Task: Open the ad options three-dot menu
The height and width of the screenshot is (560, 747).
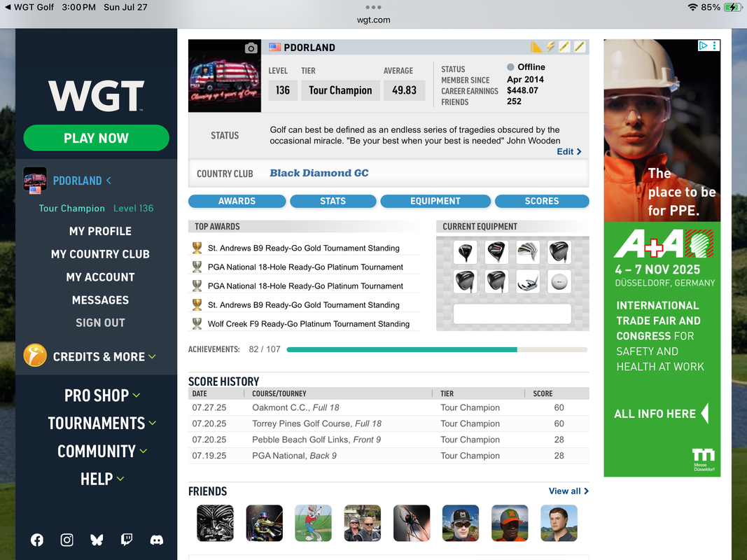Action: (714, 45)
